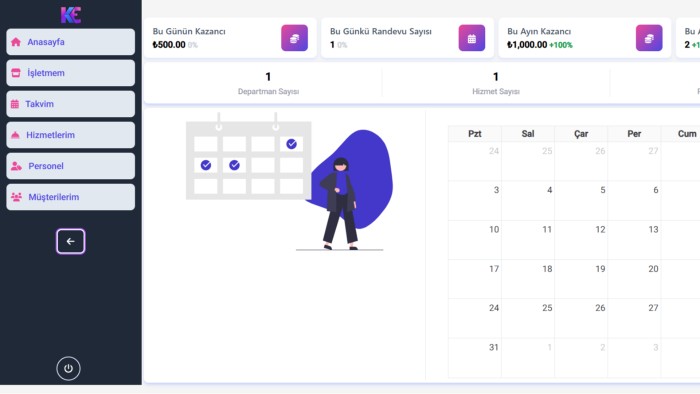Viewport: 700px width, 394px height.
Task: Choose Monday the 31st calendar cell
Action: click(x=475, y=358)
